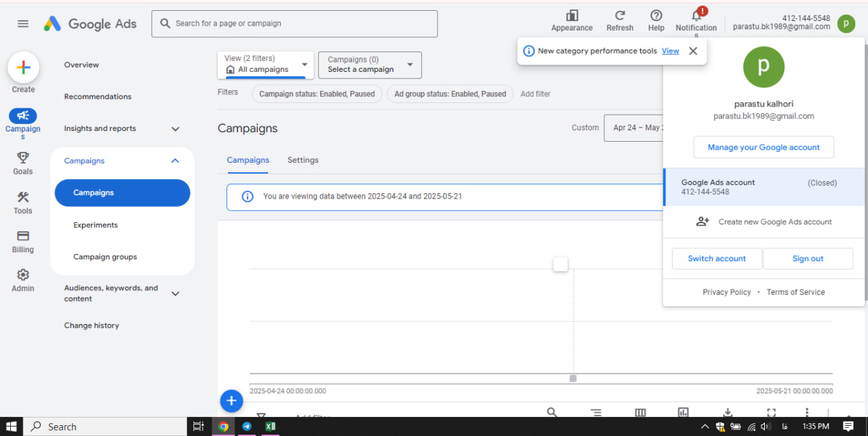The height and width of the screenshot is (436, 868).
Task: Click the Sign out button
Action: click(x=808, y=258)
